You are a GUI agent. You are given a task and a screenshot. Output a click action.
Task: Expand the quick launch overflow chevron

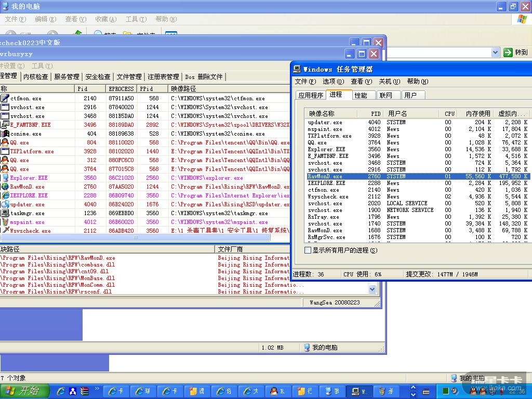pos(97,388)
